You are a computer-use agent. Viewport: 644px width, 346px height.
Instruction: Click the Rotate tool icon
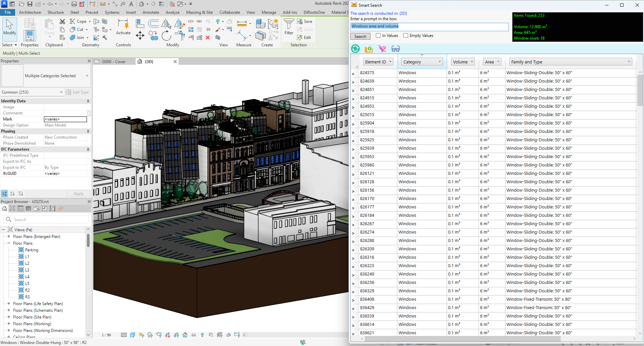(x=166, y=36)
